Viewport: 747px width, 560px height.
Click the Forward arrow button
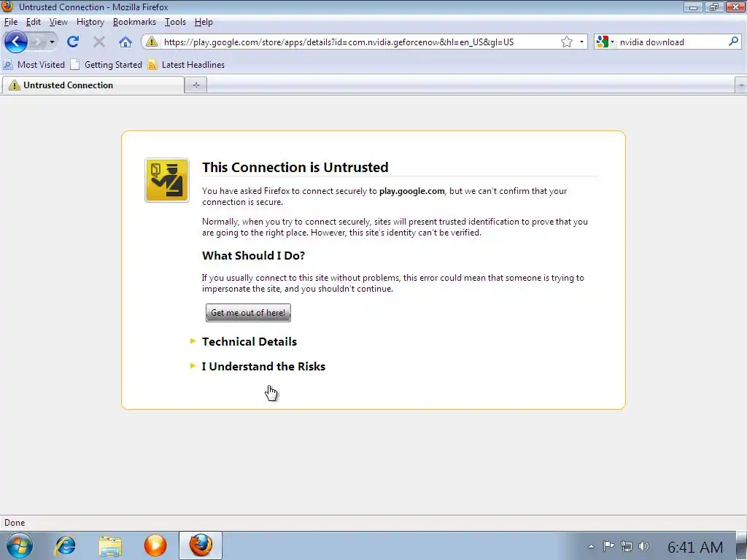pyautogui.click(x=36, y=42)
